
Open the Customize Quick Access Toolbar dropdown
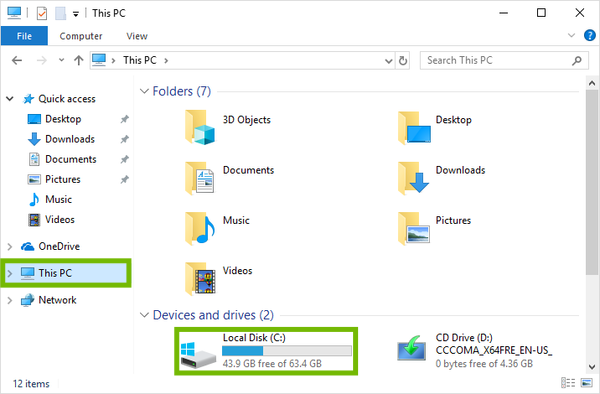[76, 14]
